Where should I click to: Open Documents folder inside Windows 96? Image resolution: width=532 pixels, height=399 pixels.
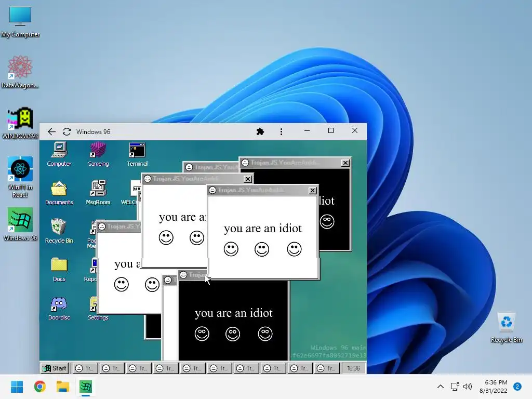tap(59, 193)
